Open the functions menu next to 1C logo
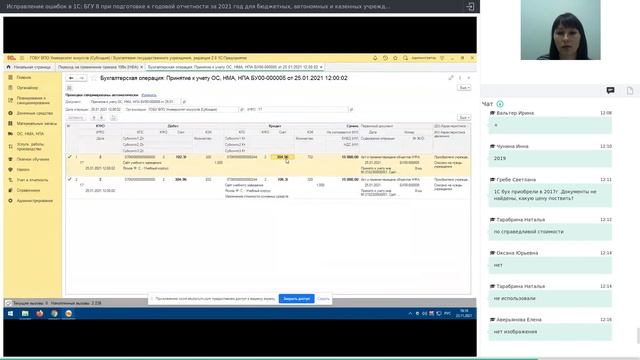The image size is (640, 360). [x=22, y=58]
